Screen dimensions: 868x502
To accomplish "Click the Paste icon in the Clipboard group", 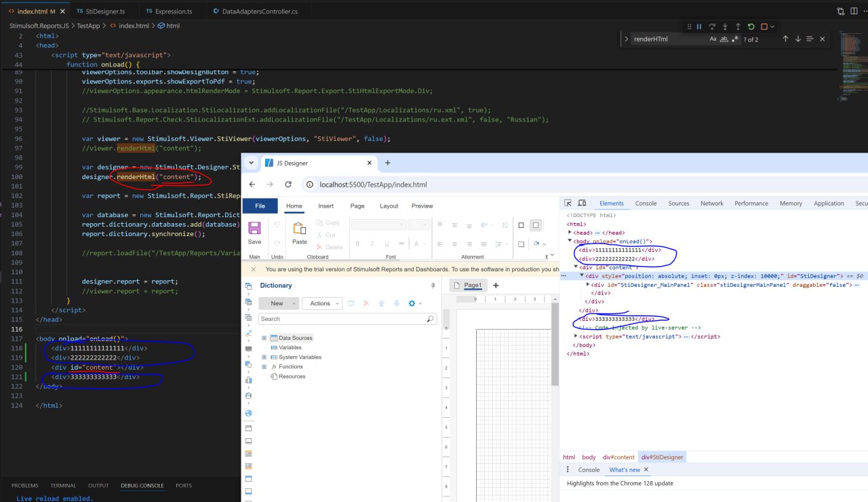I will pos(300,228).
